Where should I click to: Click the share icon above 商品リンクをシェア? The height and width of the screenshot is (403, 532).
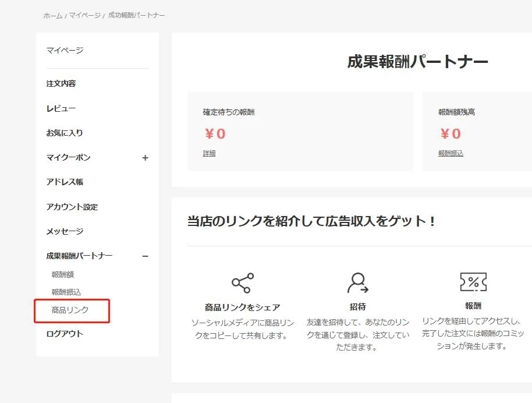(242, 283)
